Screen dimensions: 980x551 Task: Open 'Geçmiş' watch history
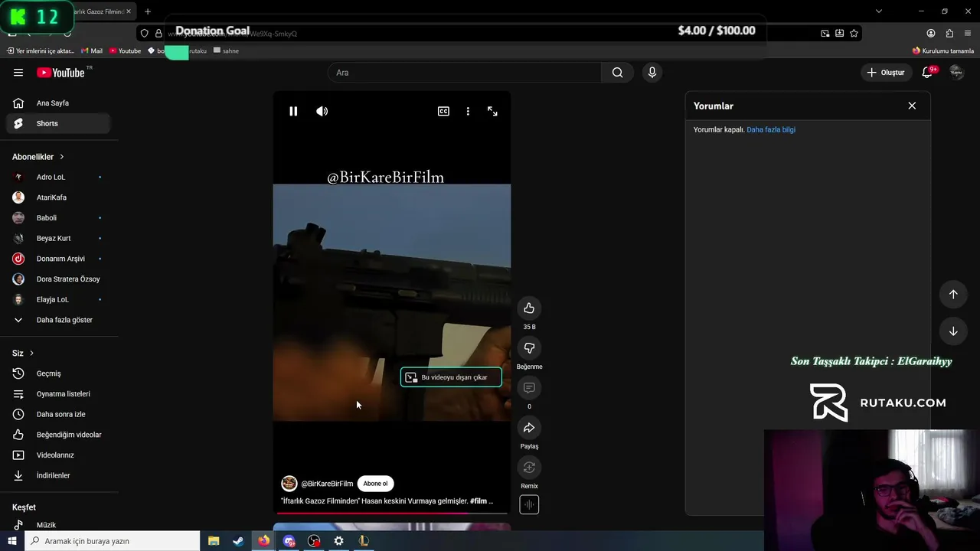58,373
